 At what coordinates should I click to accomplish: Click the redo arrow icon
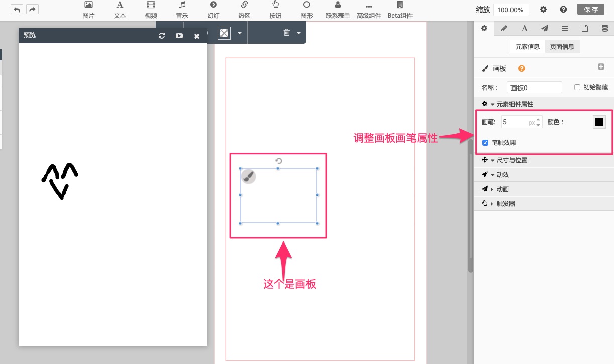(x=32, y=10)
